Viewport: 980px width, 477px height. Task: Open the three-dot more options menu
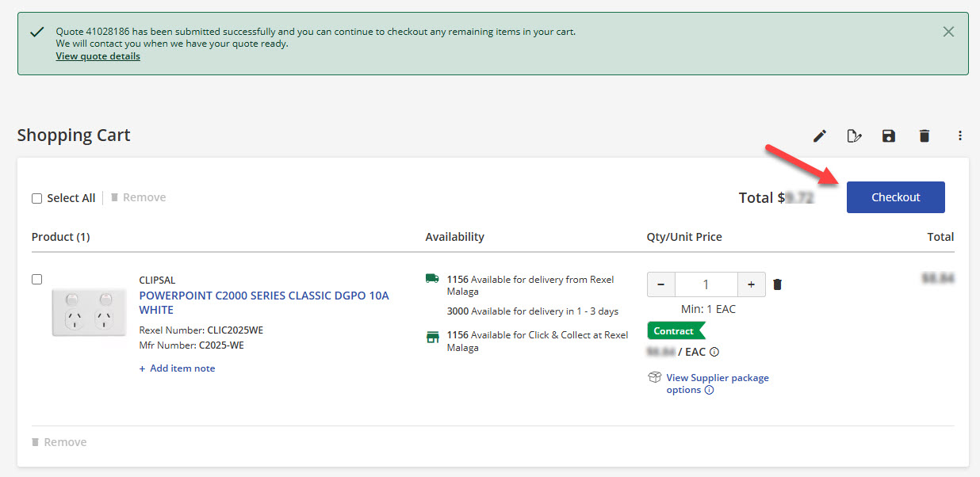point(959,136)
